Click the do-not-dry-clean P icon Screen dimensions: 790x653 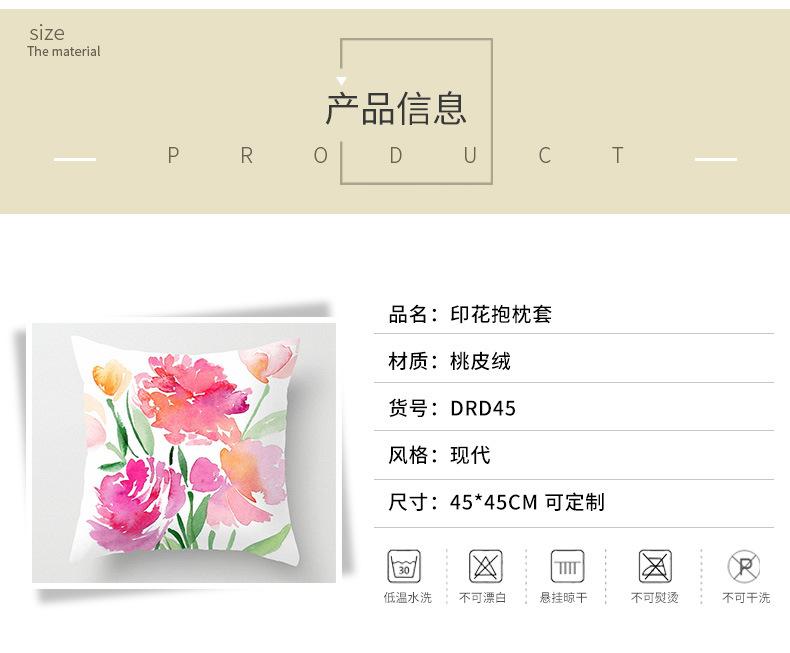pos(744,566)
